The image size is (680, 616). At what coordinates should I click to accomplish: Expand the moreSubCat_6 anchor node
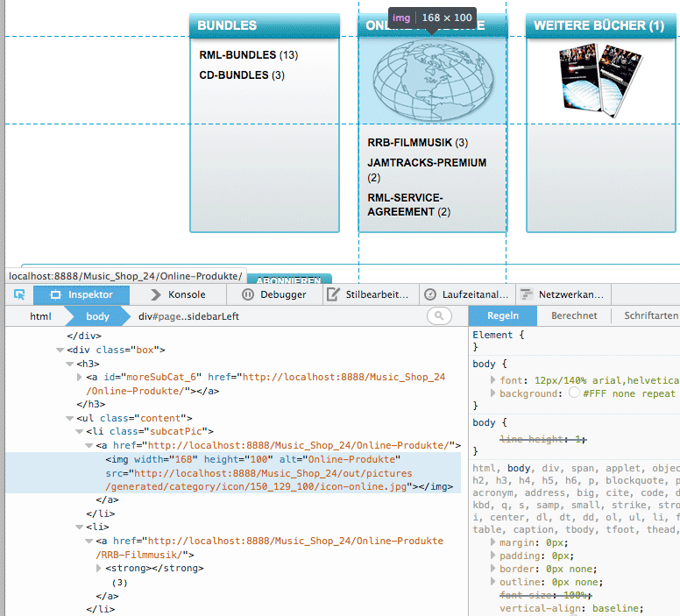pyautogui.click(x=81, y=378)
